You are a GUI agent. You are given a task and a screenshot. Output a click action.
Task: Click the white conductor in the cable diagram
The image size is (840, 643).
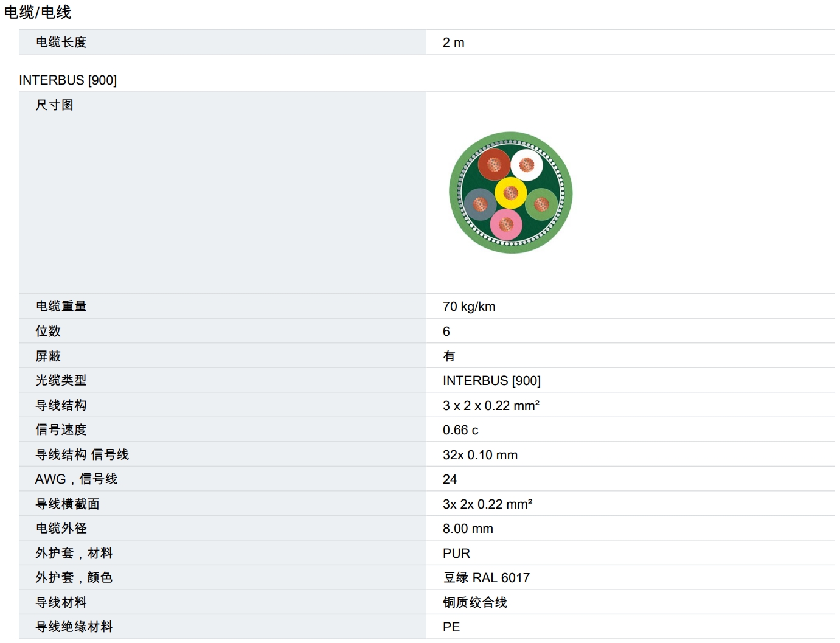coord(527,165)
